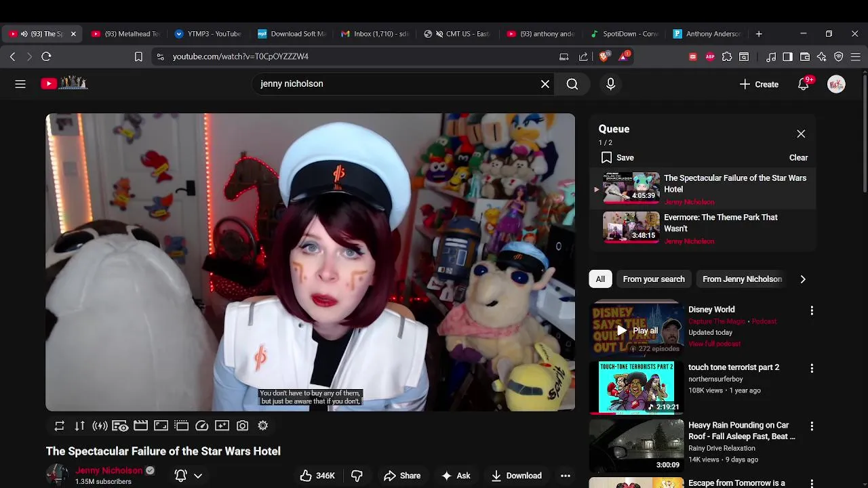Image resolution: width=868 pixels, height=488 pixels.
Task: Click Jenny Nicholson channel avatar
Action: [x=57, y=475]
